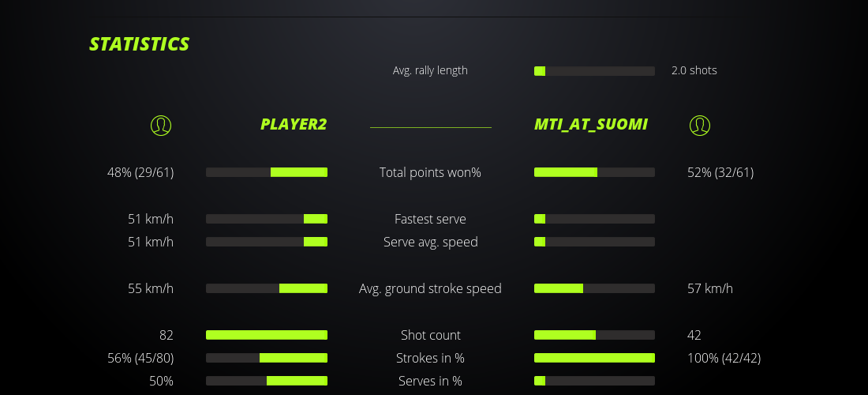
Task: Click the Total points won% label
Action: [430, 172]
